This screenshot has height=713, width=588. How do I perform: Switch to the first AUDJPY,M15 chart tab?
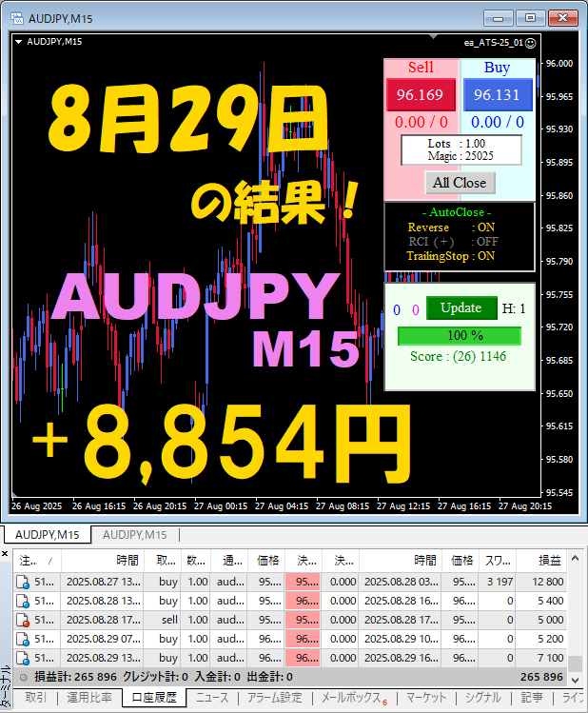(48, 535)
